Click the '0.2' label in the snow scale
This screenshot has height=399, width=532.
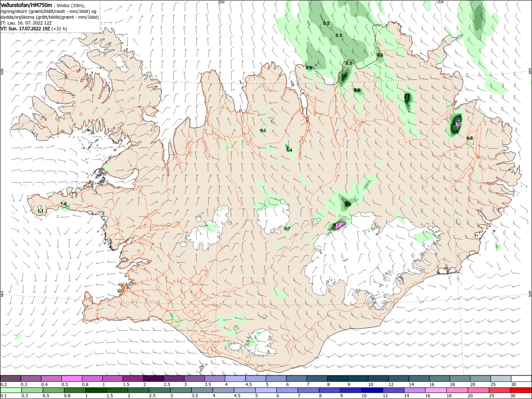(3, 384)
